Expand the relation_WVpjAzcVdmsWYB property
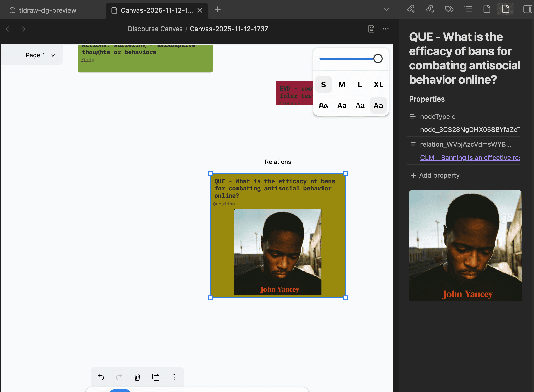This screenshot has width=534, height=392. pos(465,144)
